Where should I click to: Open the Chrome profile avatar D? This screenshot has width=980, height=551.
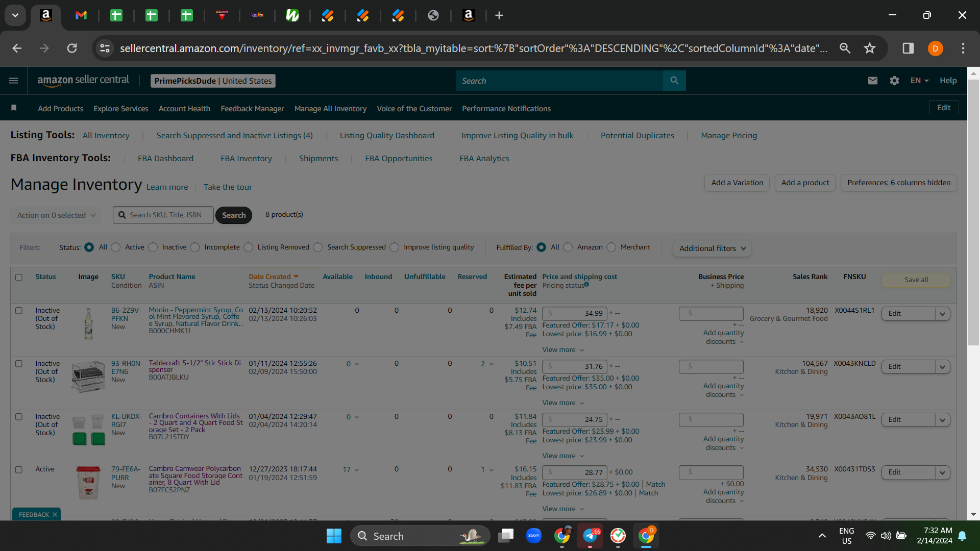(x=935, y=48)
